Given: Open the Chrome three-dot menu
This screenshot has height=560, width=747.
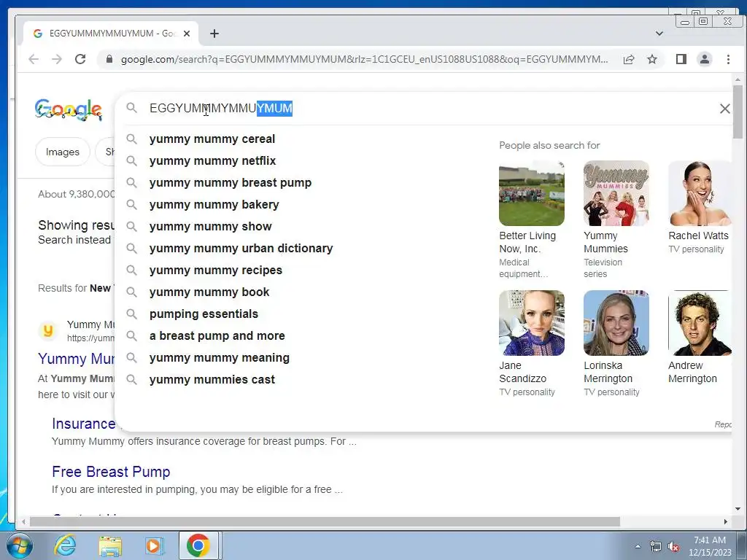Looking at the screenshot, I should point(728,59).
